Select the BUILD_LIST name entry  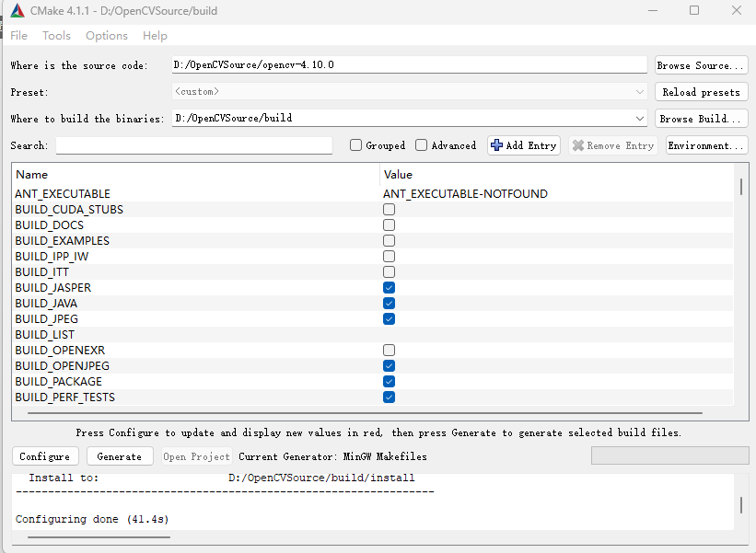(x=45, y=334)
